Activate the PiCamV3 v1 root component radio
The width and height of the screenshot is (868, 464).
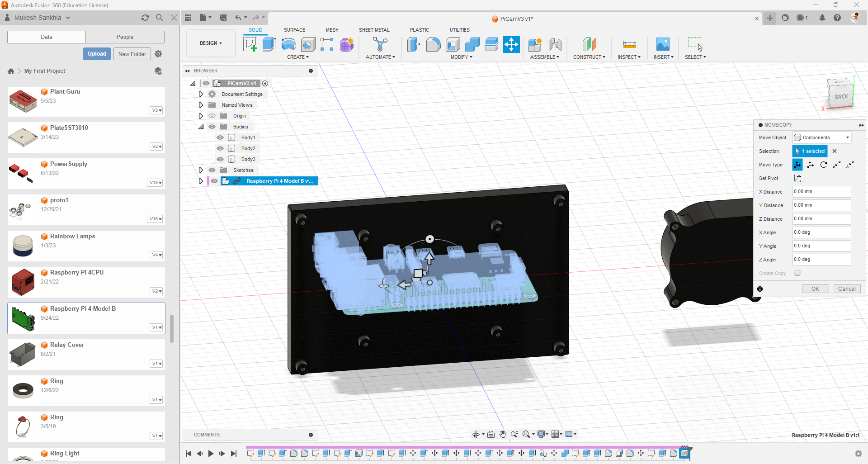click(265, 83)
